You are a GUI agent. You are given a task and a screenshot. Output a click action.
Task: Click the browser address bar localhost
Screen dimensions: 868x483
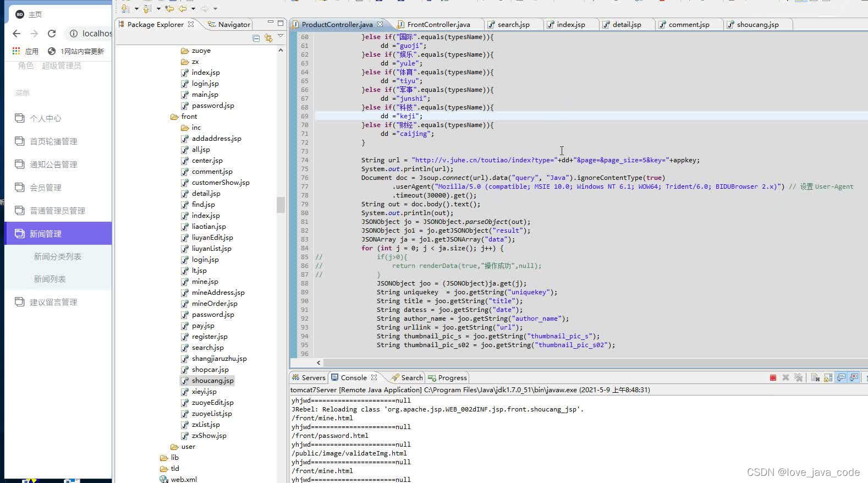click(x=97, y=34)
